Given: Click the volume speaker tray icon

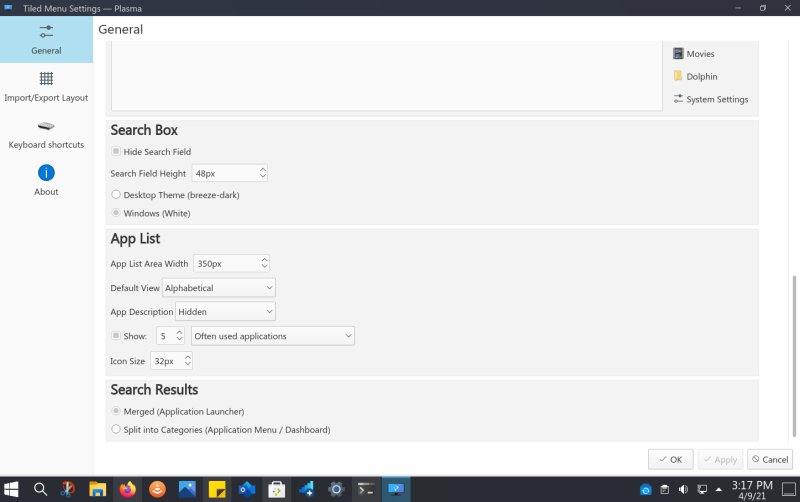Looking at the screenshot, I should click(x=683, y=490).
